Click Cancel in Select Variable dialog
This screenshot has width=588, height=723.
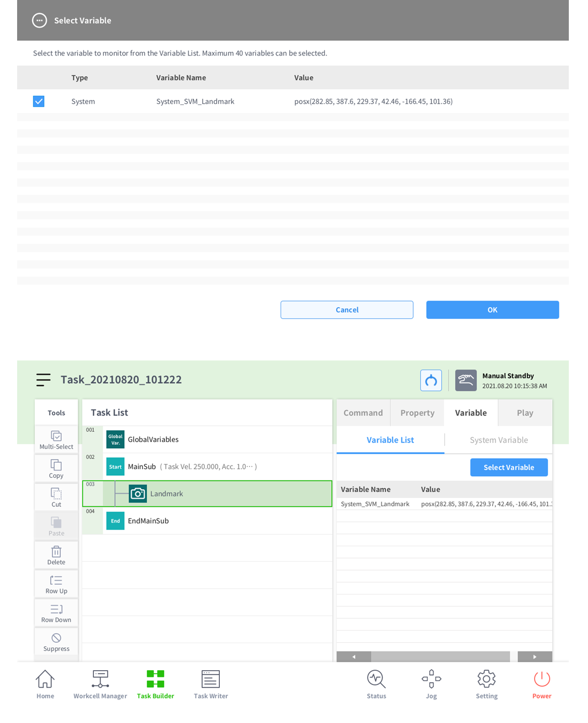[x=347, y=310]
